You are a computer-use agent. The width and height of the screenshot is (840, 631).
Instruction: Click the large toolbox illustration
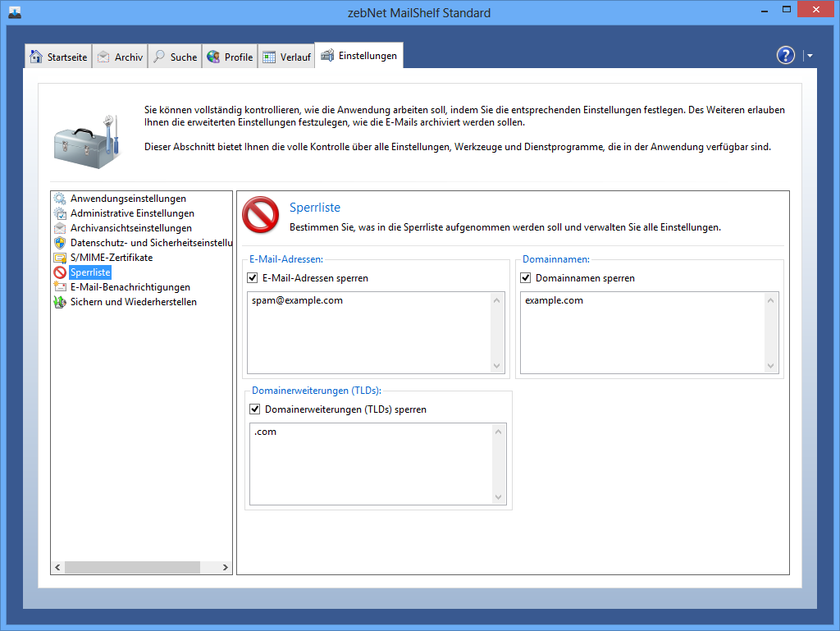coord(87,141)
